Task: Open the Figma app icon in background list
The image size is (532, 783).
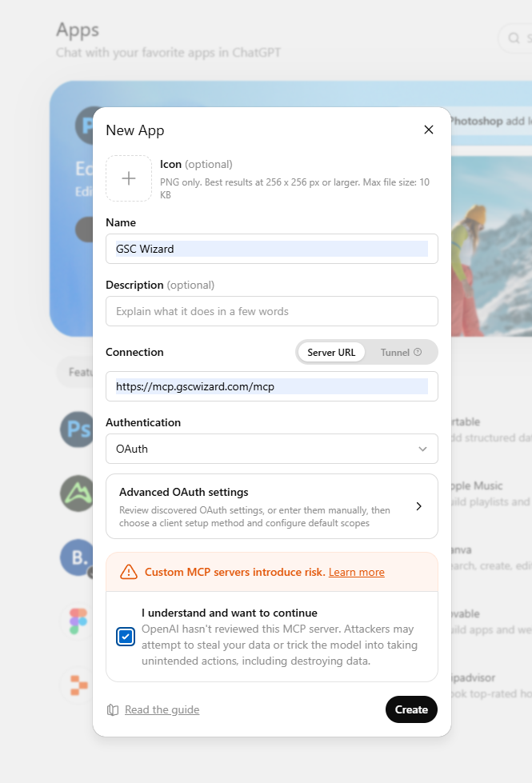Action: pos(78,621)
